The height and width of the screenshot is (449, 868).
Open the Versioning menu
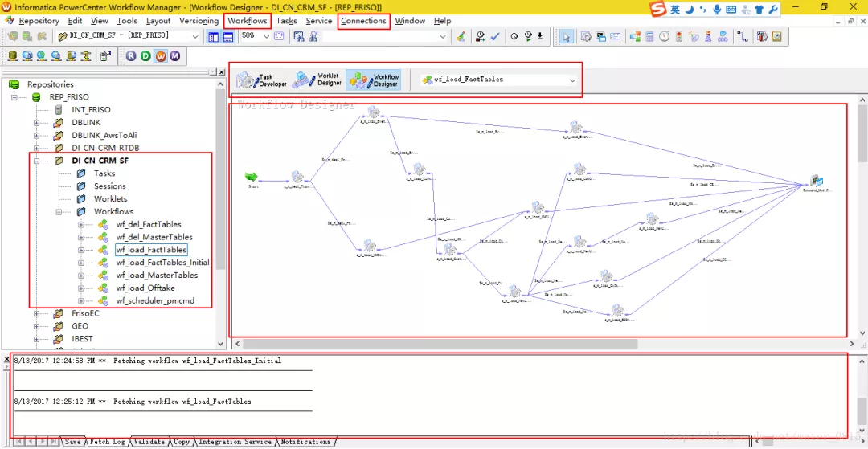point(199,21)
